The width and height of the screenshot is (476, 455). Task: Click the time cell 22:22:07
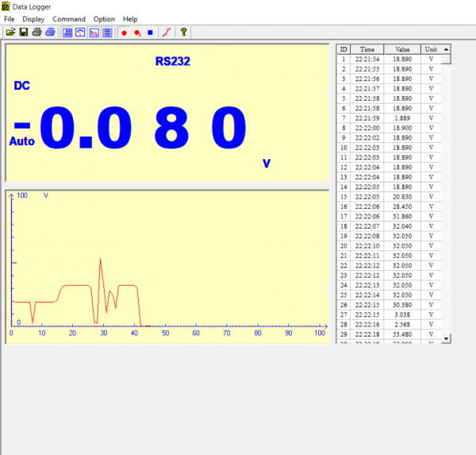click(367, 226)
